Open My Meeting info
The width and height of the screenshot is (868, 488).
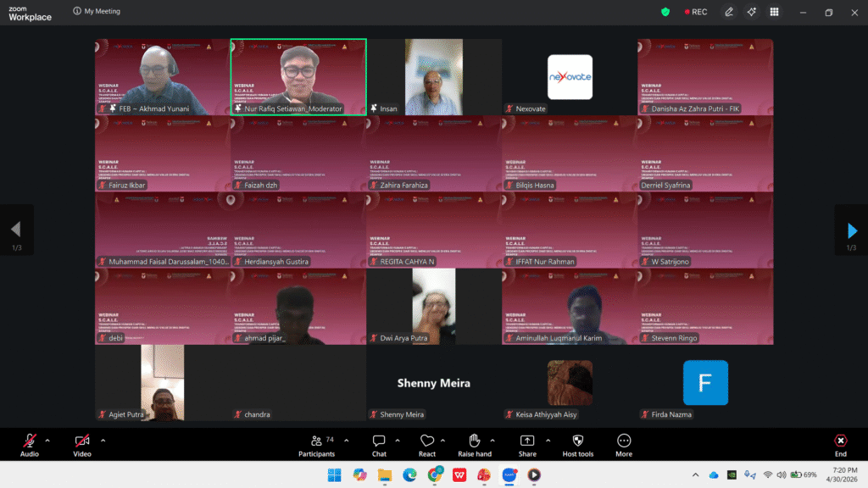[97, 11]
